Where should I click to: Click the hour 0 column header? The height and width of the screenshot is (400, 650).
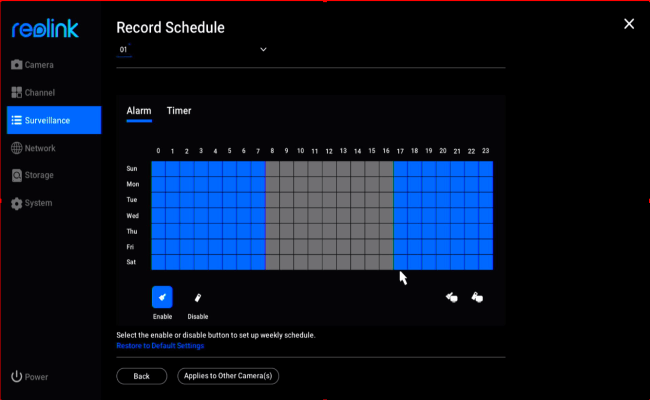(158, 151)
